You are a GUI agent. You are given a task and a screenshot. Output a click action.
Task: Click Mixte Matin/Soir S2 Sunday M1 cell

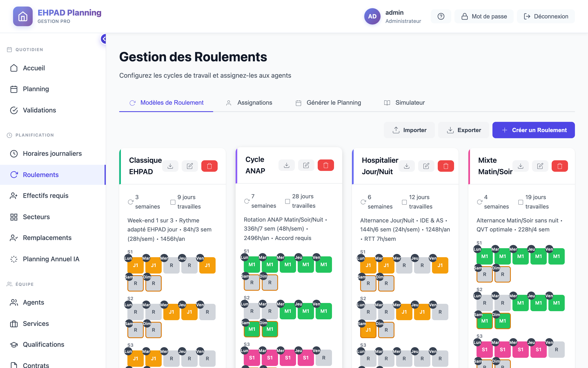click(503, 321)
